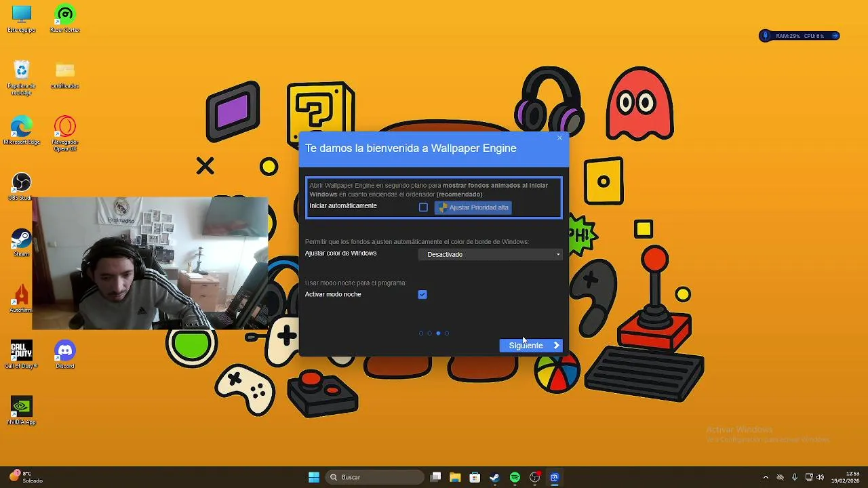
Task: Select Wallpaper Engine taskbar icon
Action: (x=554, y=477)
